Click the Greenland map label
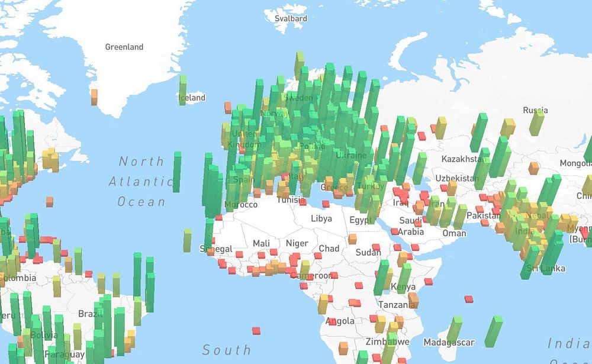Image resolution: width=592 pixels, height=364 pixels. [124, 47]
